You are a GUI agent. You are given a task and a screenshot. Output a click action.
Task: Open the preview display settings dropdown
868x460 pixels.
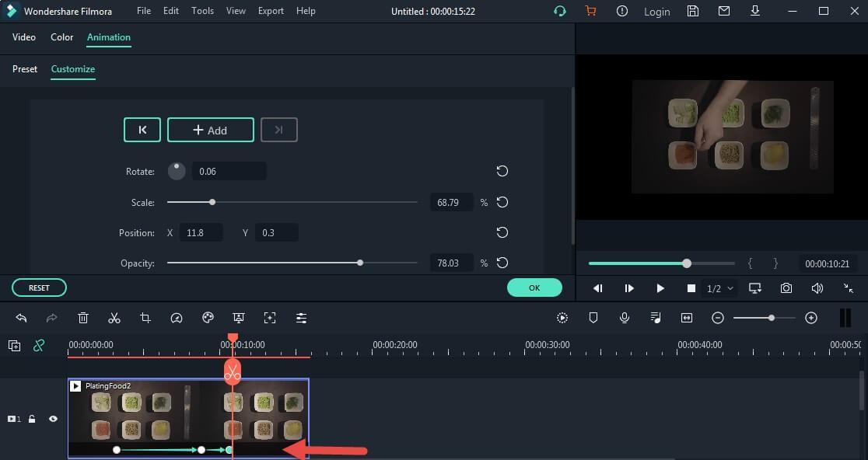click(755, 288)
